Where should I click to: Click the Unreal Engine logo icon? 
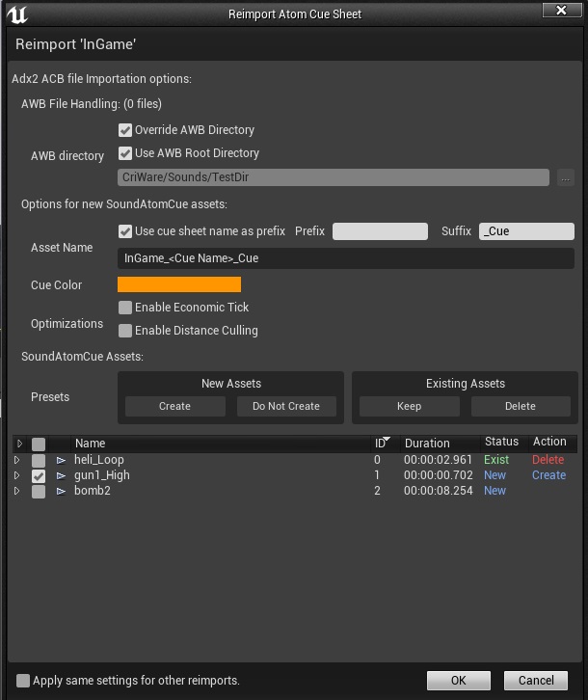pyautogui.click(x=17, y=14)
